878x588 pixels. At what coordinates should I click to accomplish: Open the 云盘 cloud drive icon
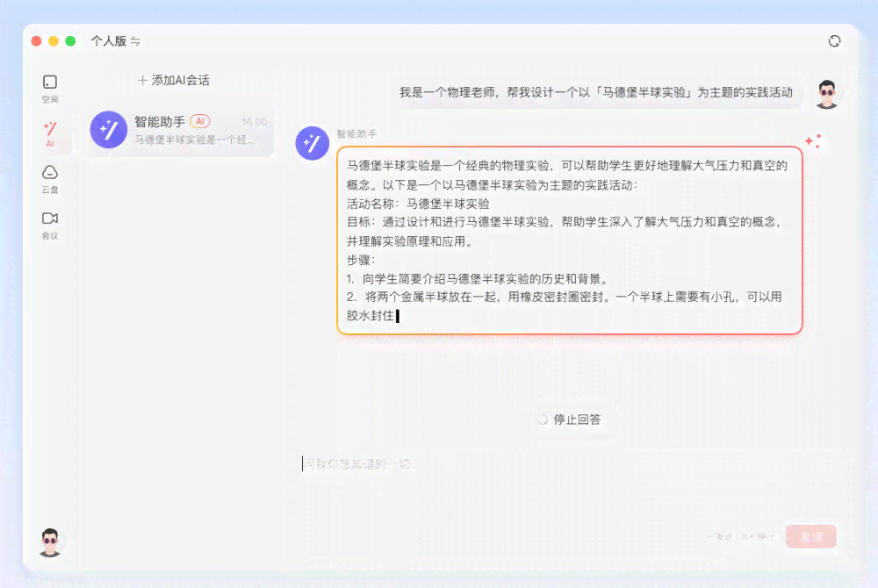(50, 179)
